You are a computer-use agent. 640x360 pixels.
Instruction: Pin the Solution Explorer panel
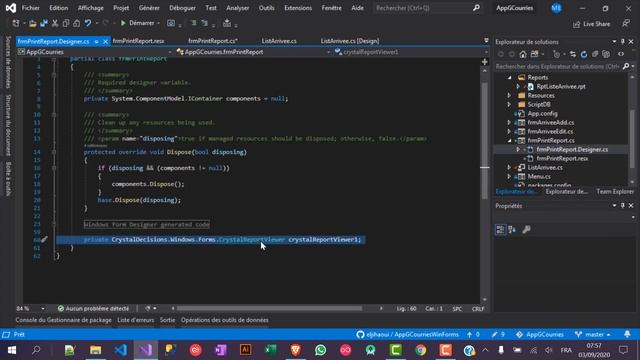pos(622,42)
